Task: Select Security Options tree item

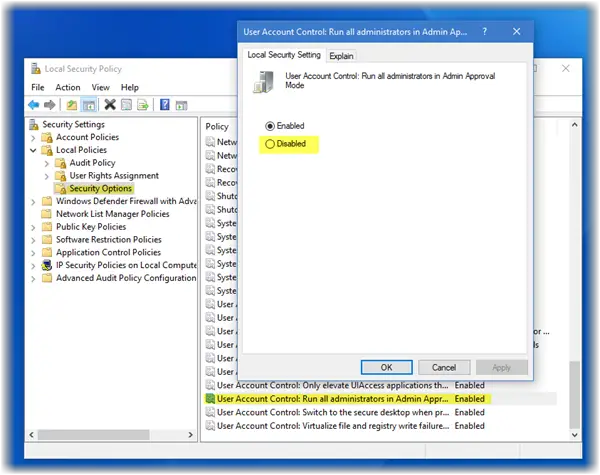Action: 101,188
